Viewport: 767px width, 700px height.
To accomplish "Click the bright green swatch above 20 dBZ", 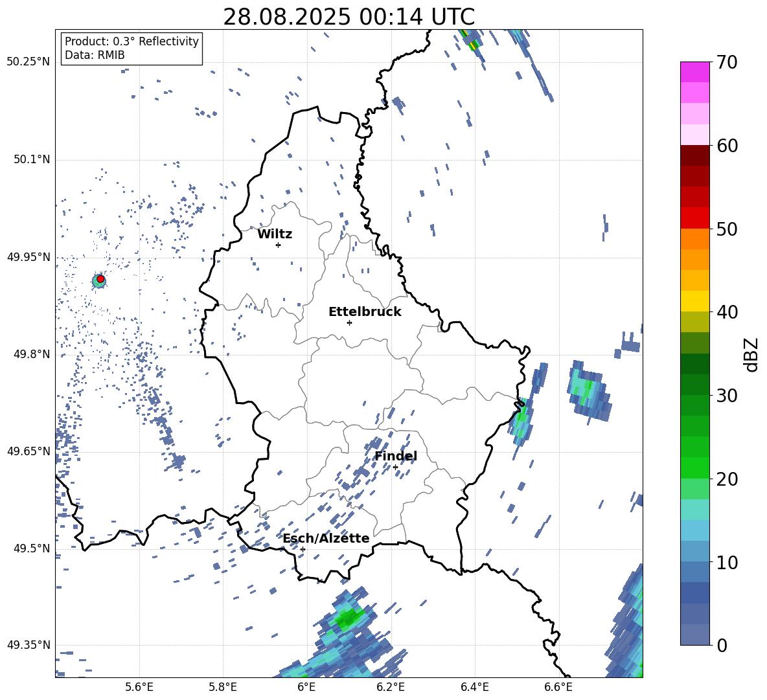I will tap(694, 468).
